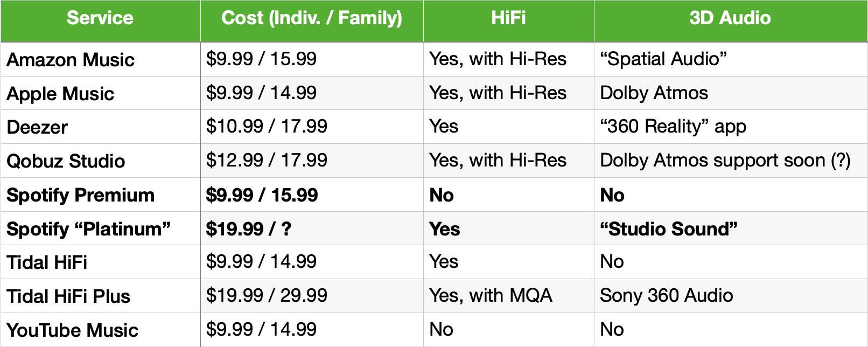The image size is (868, 347).
Task: Select the Cost (Indiv. / Family) header
Action: [x=312, y=21]
